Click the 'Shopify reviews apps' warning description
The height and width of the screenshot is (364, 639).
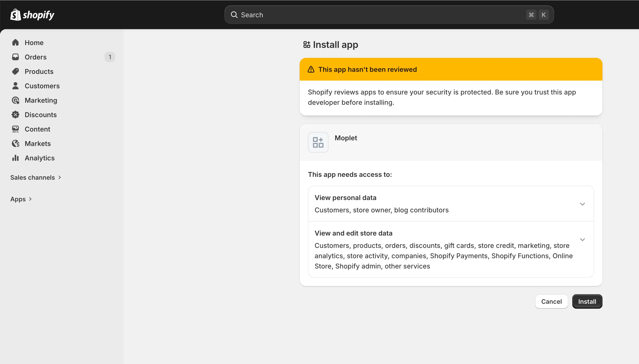[442, 97]
